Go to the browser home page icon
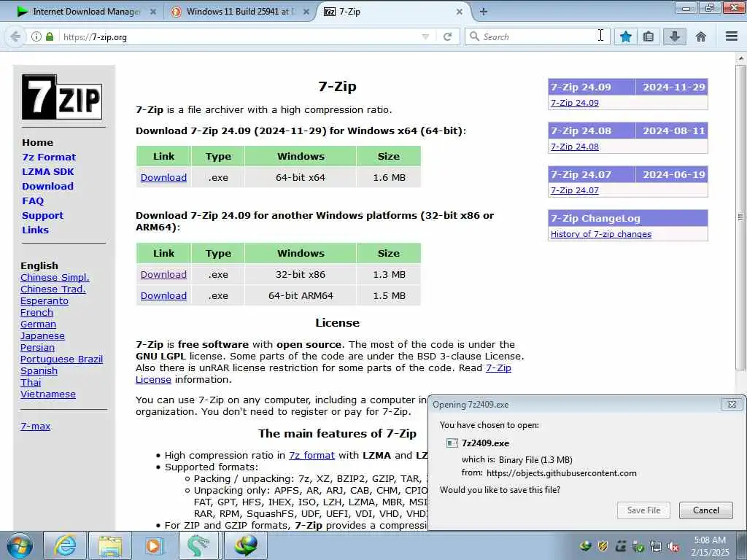The height and width of the screenshot is (560, 747). (x=701, y=36)
